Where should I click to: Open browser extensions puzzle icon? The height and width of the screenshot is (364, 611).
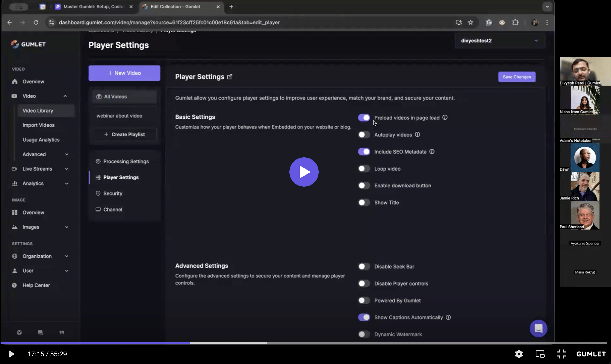pos(515,22)
